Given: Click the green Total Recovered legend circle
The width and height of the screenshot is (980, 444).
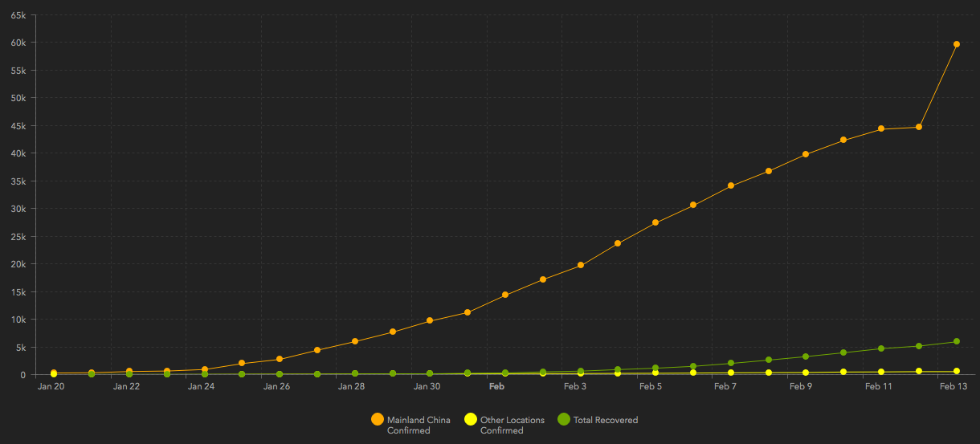Looking at the screenshot, I should 564,419.
